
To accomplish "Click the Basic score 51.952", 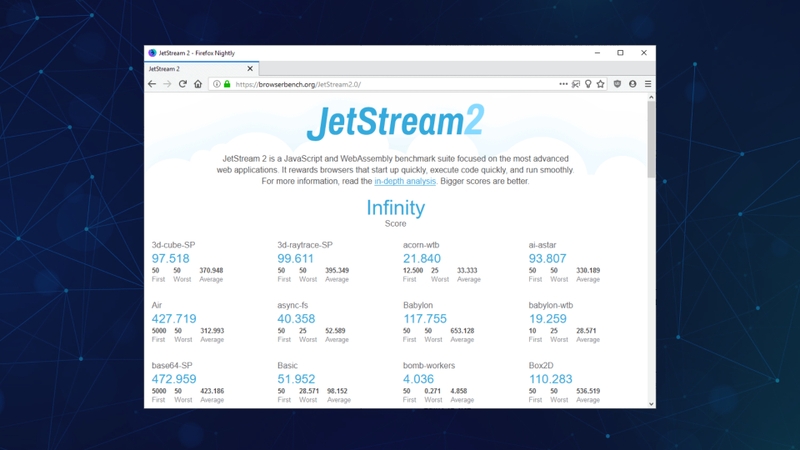I will (x=296, y=379).
